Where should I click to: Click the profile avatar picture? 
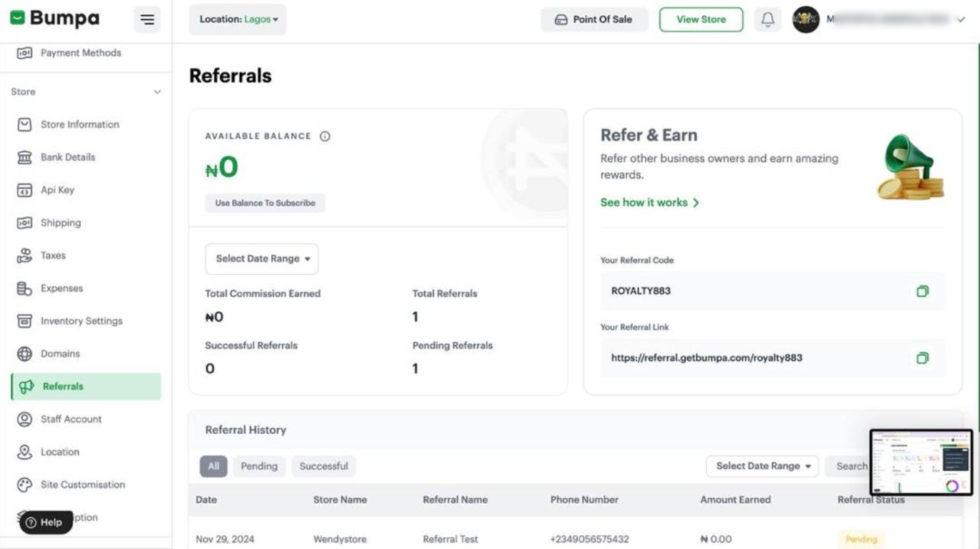pyautogui.click(x=806, y=20)
